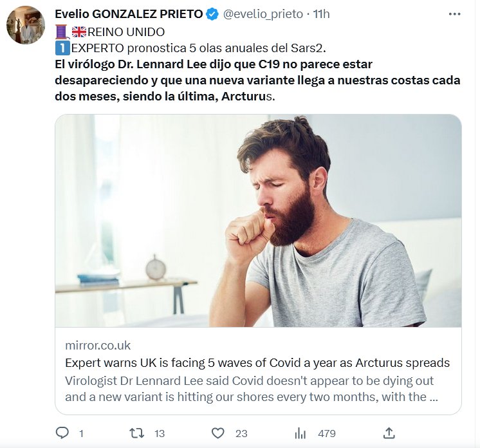Click the blue number one emoji

(62, 48)
